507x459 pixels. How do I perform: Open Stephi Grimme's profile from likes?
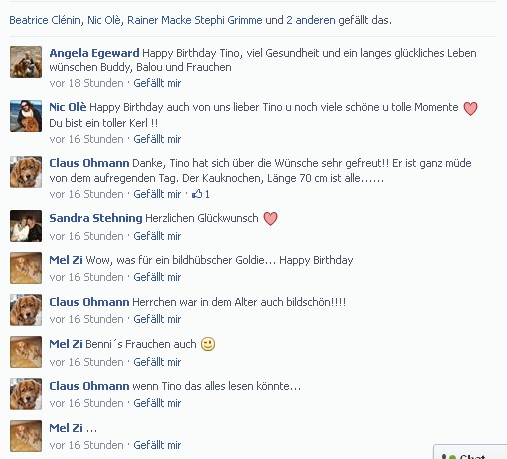(x=228, y=20)
